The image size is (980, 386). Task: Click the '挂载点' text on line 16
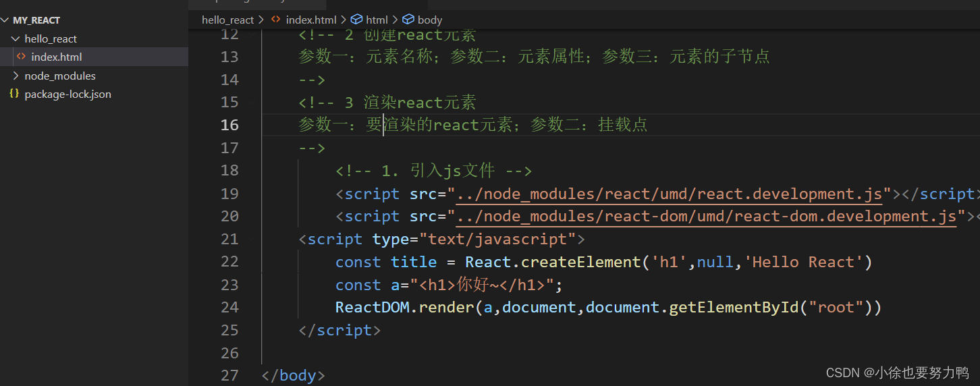click(x=623, y=126)
